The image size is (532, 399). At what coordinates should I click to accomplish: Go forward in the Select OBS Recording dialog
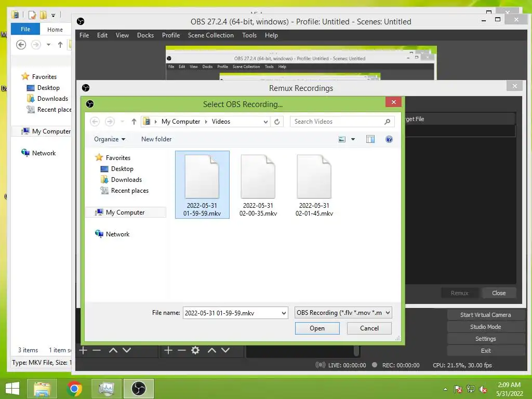110,122
